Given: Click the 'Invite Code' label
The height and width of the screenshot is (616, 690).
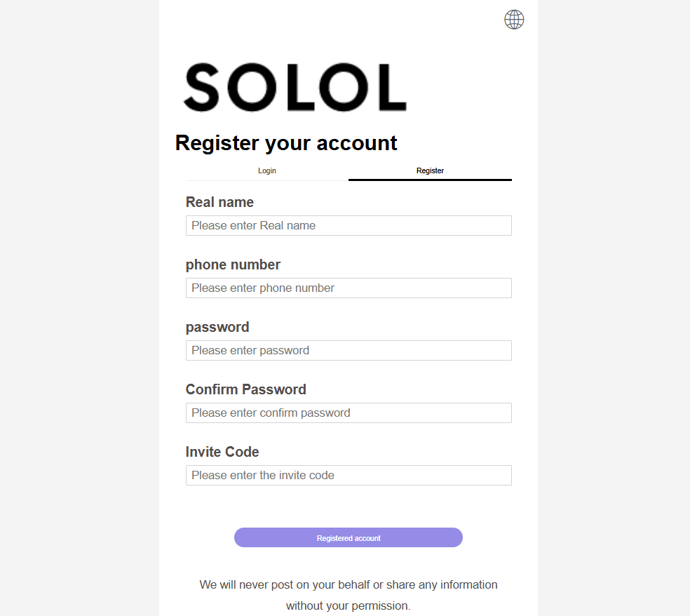Looking at the screenshot, I should click(222, 452).
